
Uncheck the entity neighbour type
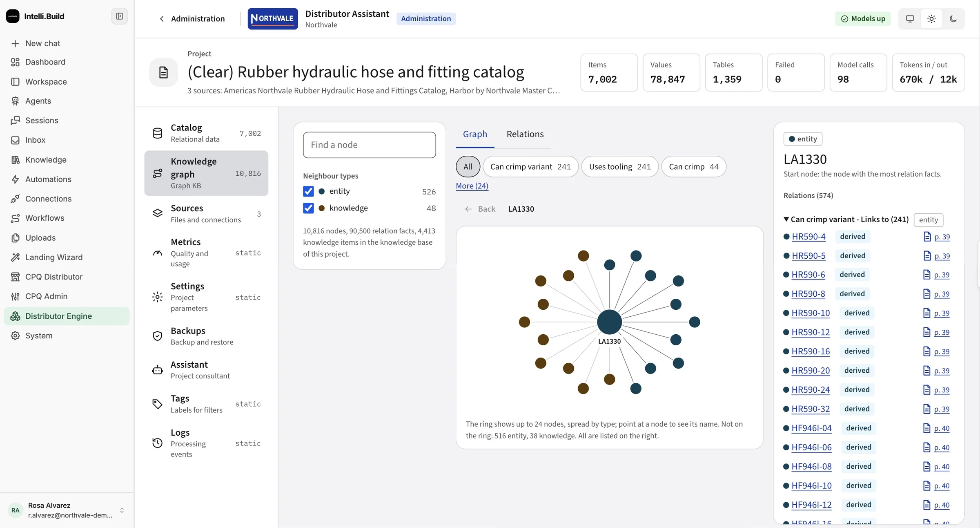[308, 191]
